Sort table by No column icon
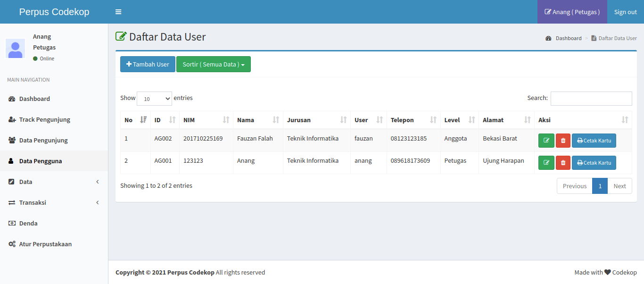 [143, 120]
